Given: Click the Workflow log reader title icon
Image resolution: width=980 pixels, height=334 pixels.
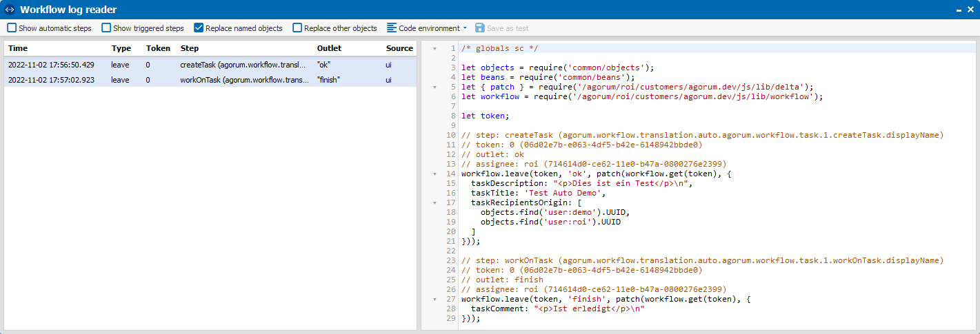Looking at the screenshot, I should point(10,10).
